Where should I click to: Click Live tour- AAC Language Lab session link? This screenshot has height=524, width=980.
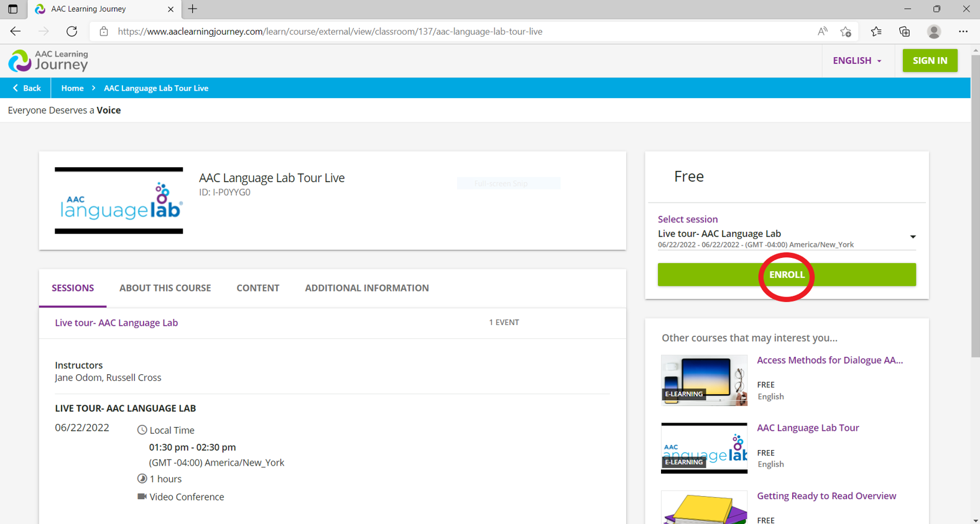(x=116, y=323)
